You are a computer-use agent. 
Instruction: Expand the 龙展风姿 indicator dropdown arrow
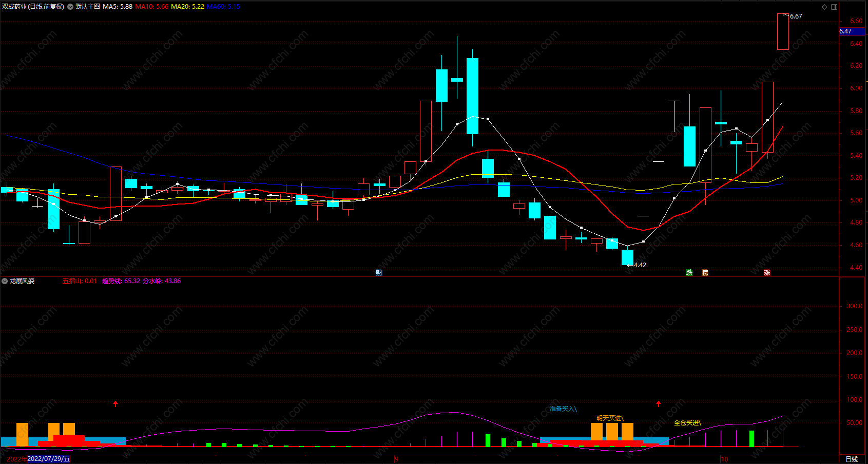pyautogui.click(x=5, y=281)
